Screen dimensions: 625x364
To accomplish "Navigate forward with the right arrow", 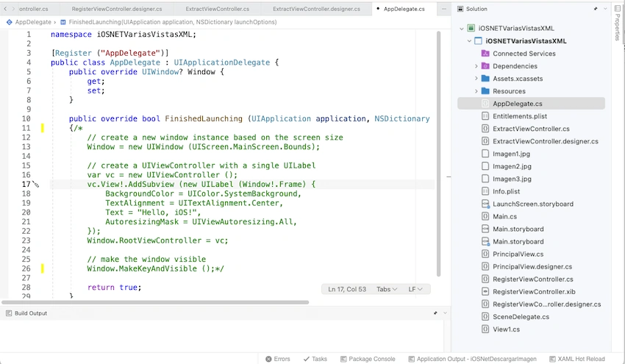I will (12, 8).
